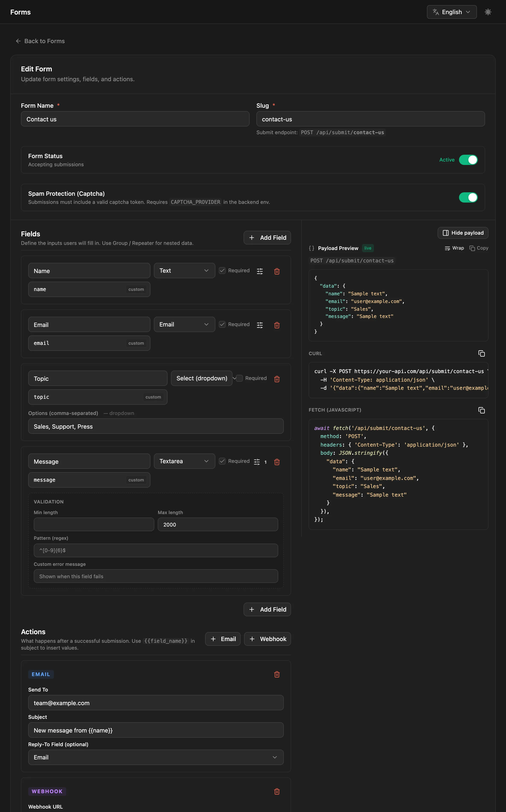Screen dimensions: 506x812
Task: Click the Pattern (regex) input
Action: (x=156, y=550)
